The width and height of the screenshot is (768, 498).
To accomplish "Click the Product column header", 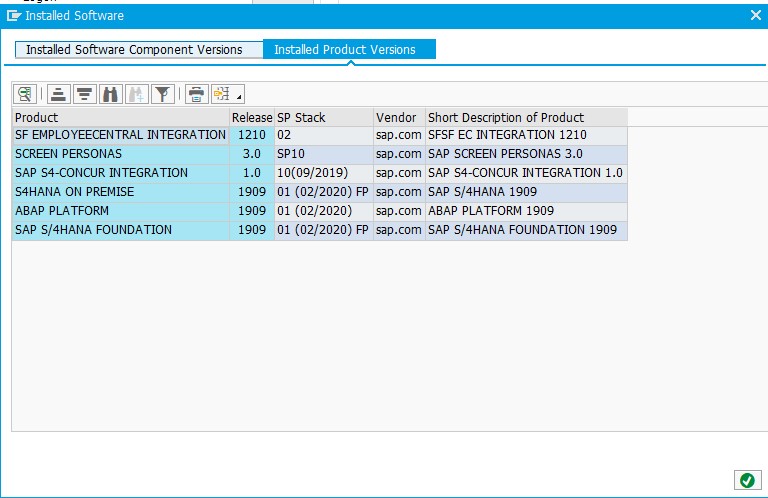I will coord(120,118).
